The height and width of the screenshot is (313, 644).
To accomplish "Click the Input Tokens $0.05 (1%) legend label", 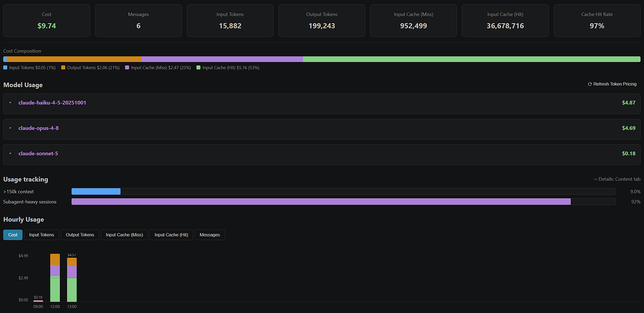I will tap(32, 68).
